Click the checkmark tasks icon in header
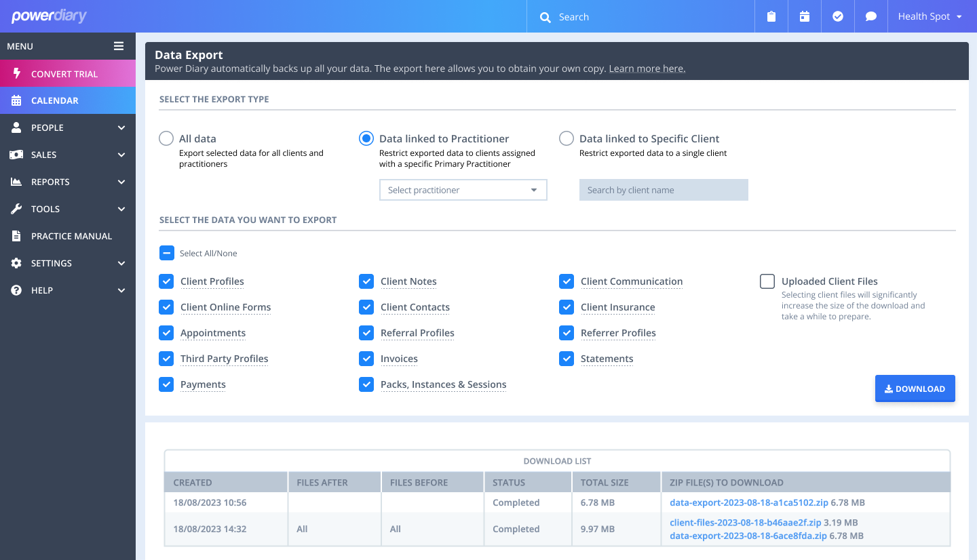 click(838, 17)
